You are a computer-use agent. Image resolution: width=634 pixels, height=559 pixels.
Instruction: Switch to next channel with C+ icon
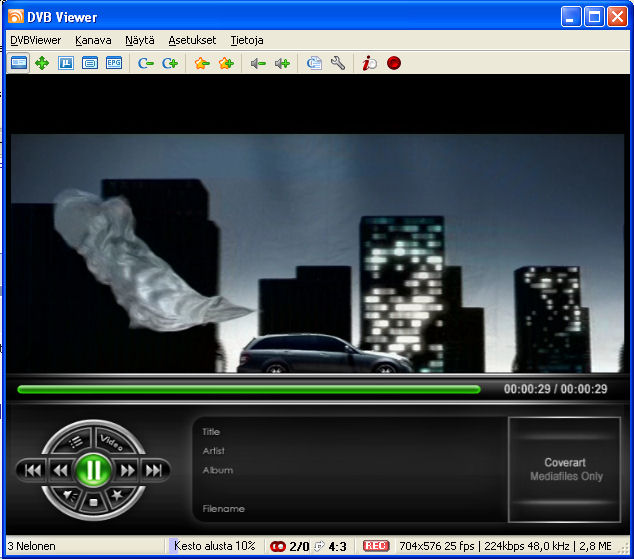(170, 63)
